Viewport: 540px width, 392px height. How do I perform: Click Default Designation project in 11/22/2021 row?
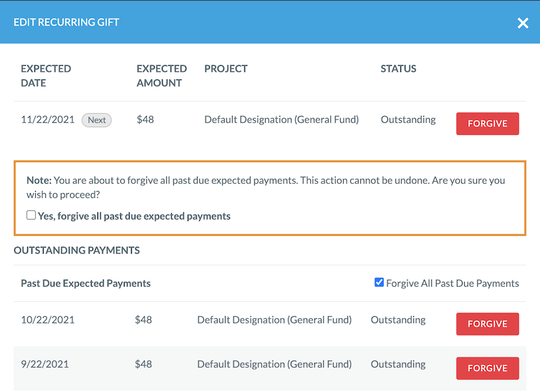pyautogui.click(x=281, y=119)
